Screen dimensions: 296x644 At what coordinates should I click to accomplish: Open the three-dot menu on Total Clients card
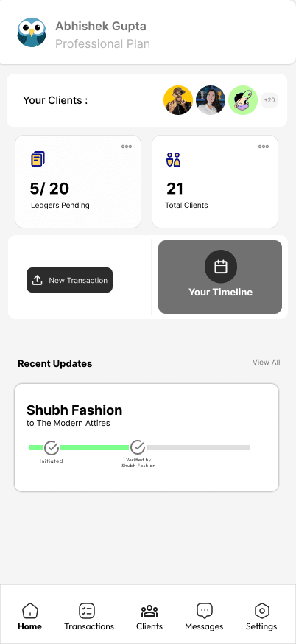pos(263,147)
